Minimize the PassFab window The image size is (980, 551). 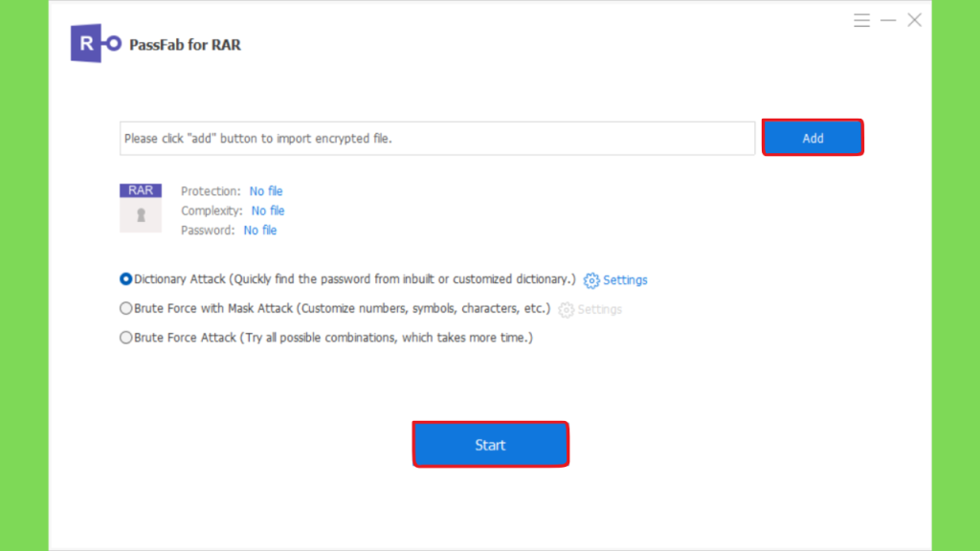[x=888, y=21]
